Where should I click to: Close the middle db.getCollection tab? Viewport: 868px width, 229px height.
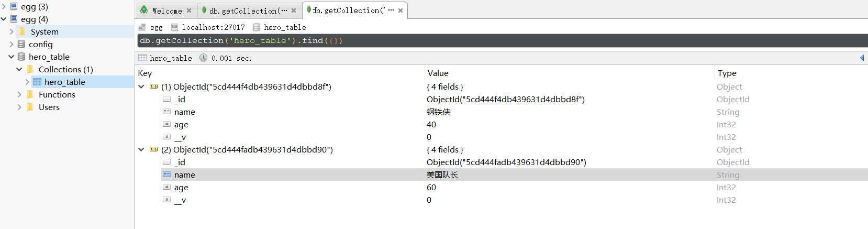(x=294, y=10)
